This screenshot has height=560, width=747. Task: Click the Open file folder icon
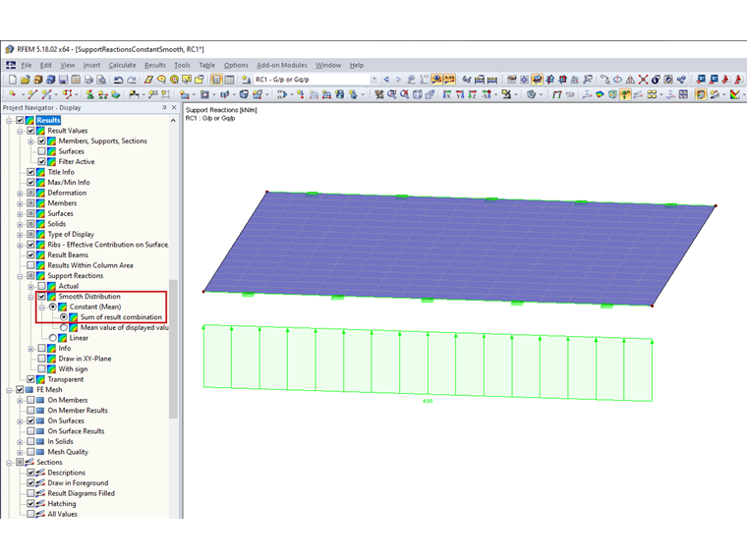click(26, 80)
